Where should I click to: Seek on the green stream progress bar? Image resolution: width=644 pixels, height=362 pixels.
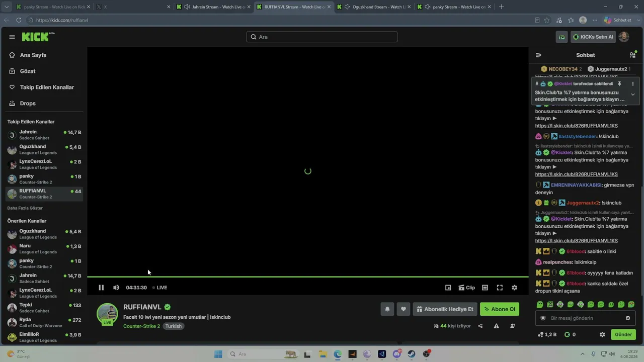tap(308, 277)
